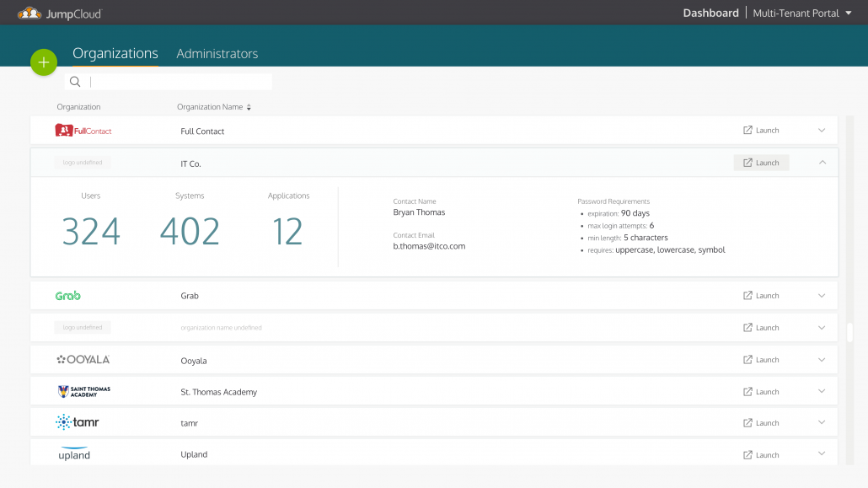Click the JumpCloud logo in header
868x488 pixels.
(x=59, y=13)
